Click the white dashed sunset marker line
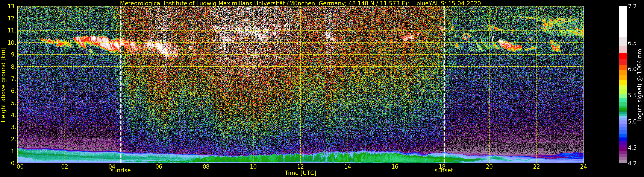 [444, 85]
